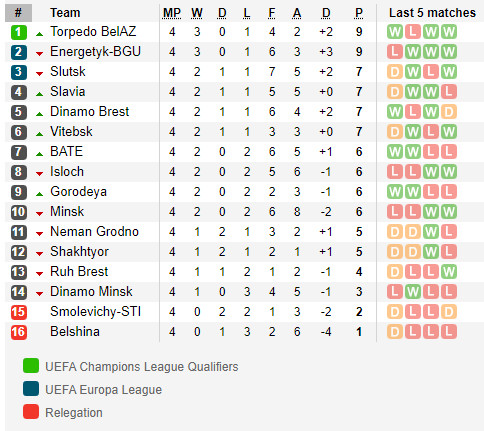Click the red down arrow beside Dinamo Minsk
This screenshot has height=431, width=484.
[39, 294]
